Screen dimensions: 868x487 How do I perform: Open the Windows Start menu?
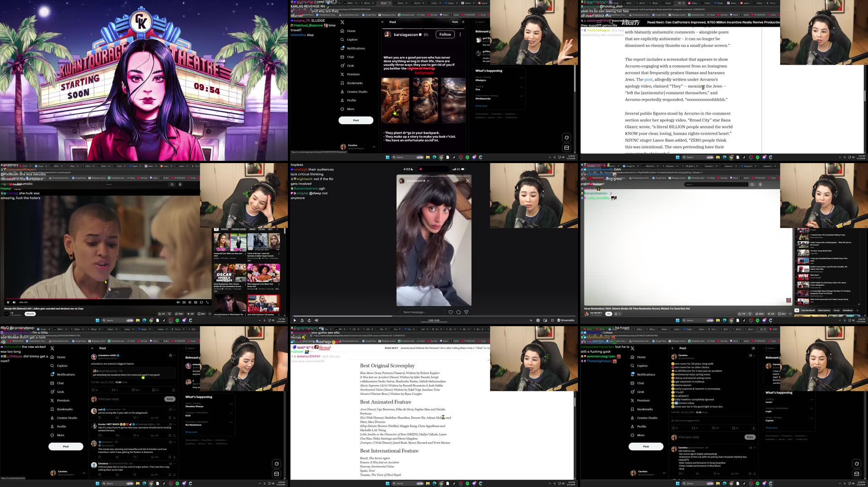[388, 484]
